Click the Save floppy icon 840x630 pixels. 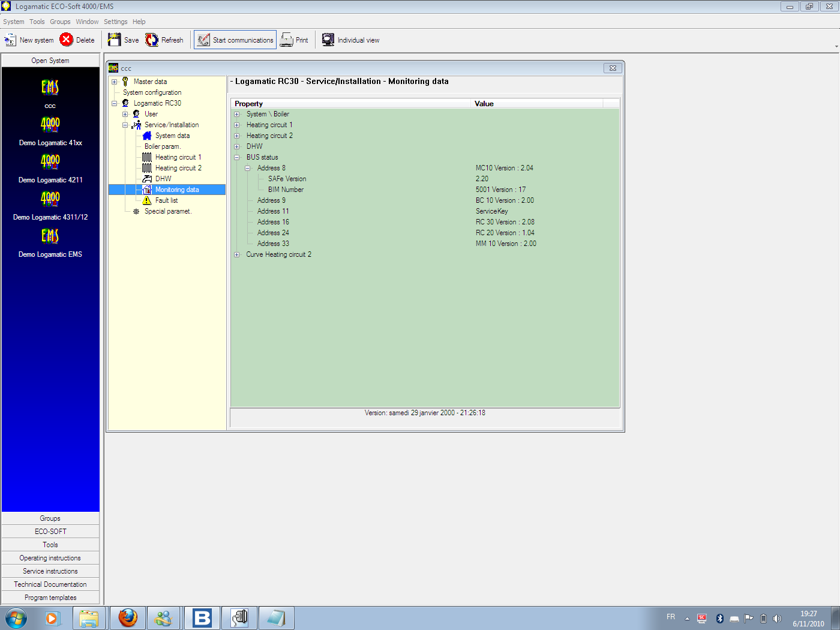(x=114, y=40)
